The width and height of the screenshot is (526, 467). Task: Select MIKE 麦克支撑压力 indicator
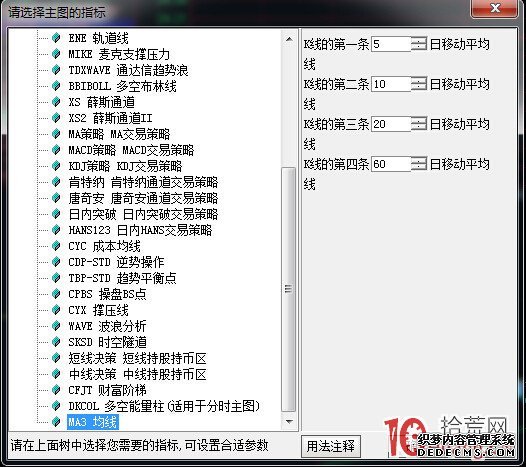tap(119, 54)
